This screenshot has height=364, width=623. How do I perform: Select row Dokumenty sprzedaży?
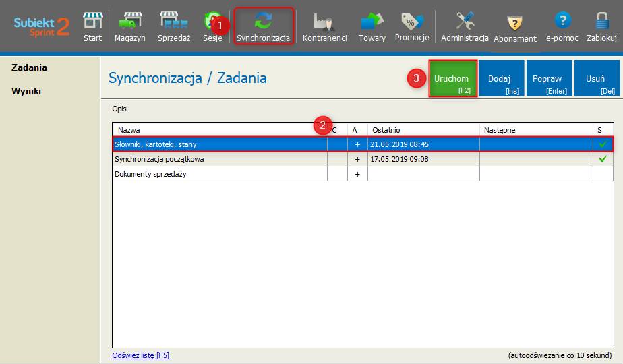click(x=363, y=174)
